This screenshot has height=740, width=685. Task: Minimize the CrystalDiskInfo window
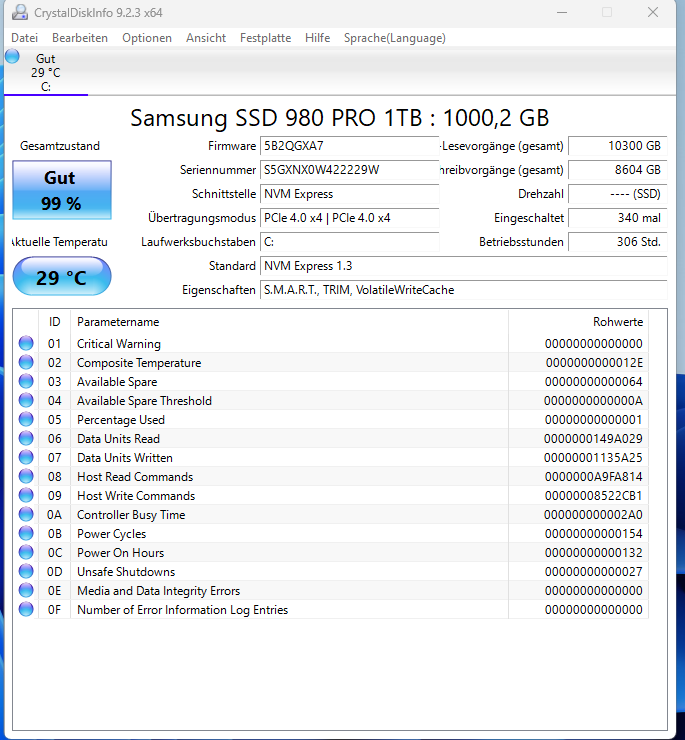tap(562, 12)
